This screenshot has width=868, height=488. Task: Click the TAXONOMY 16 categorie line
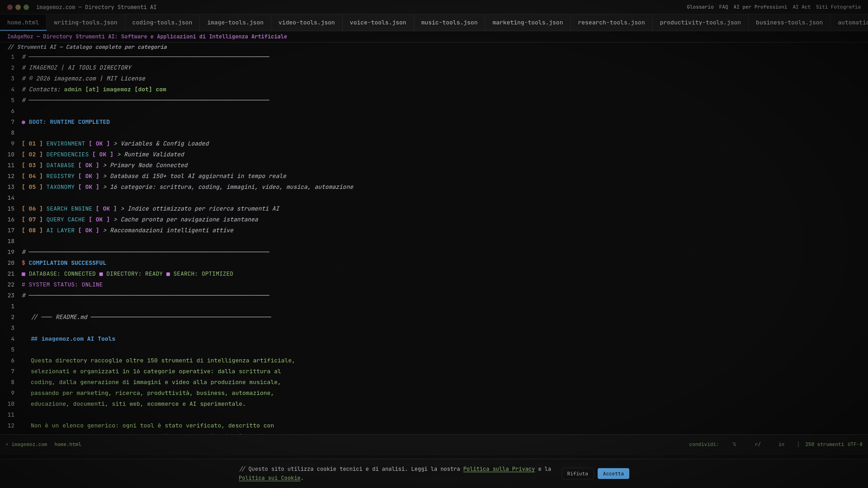[187, 187]
